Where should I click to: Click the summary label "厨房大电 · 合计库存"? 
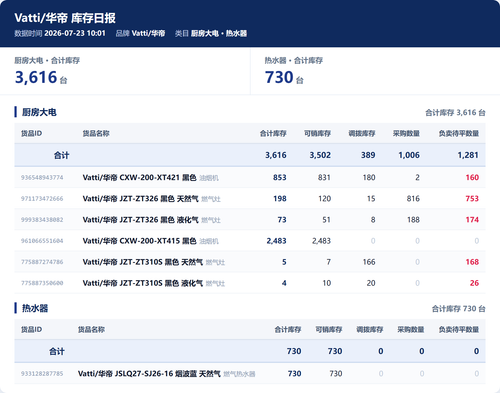coord(47,60)
